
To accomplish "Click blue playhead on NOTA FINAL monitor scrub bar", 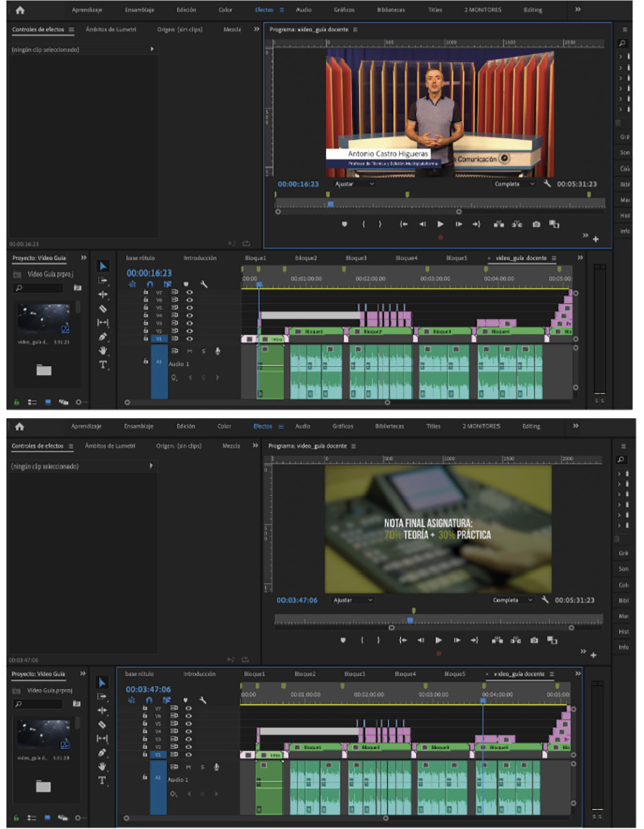I will click(x=410, y=619).
